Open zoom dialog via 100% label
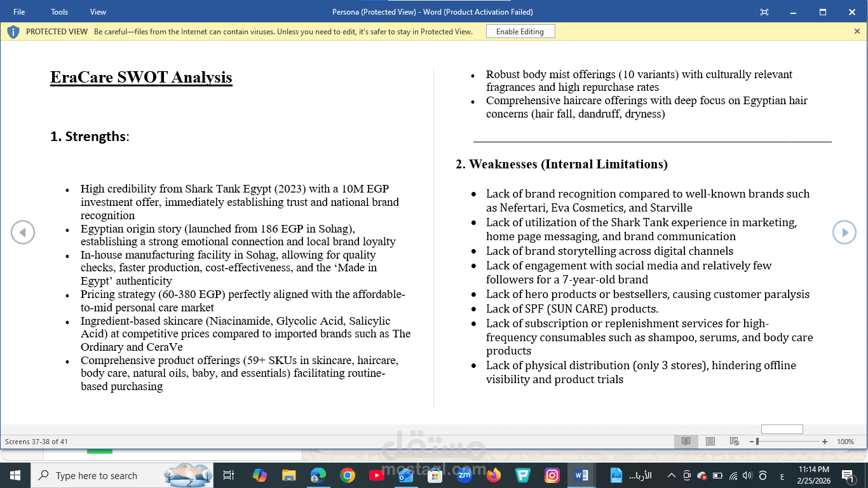This screenshot has height=488, width=868. coord(845,442)
